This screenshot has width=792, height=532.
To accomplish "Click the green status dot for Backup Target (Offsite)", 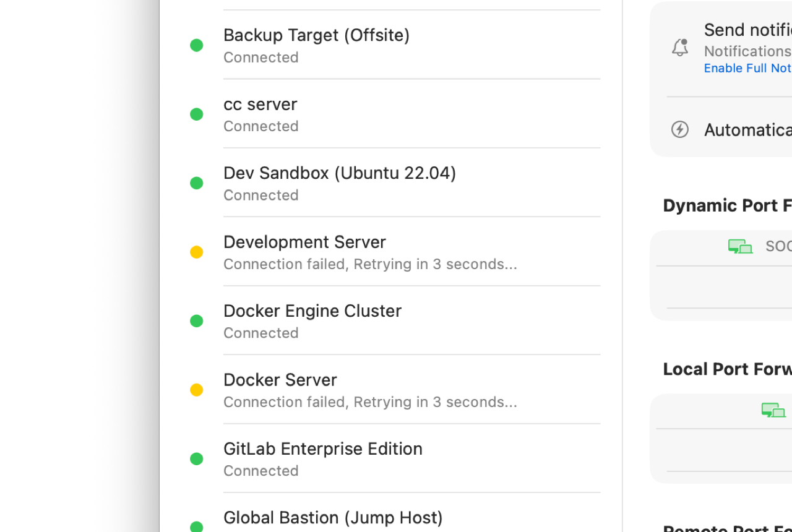I will (196, 45).
